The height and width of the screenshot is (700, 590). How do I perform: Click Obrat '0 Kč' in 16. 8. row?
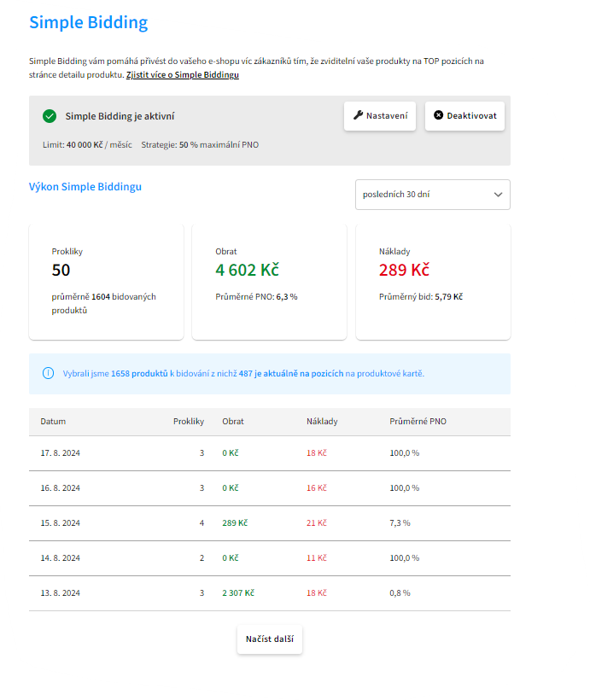(x=231, y=488)
